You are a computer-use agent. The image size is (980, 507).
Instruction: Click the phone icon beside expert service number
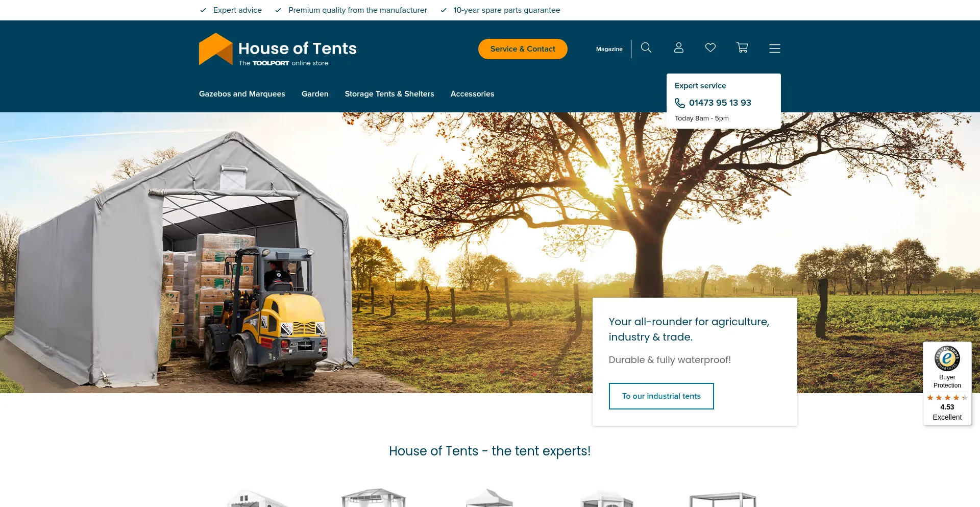click(680, 103)
